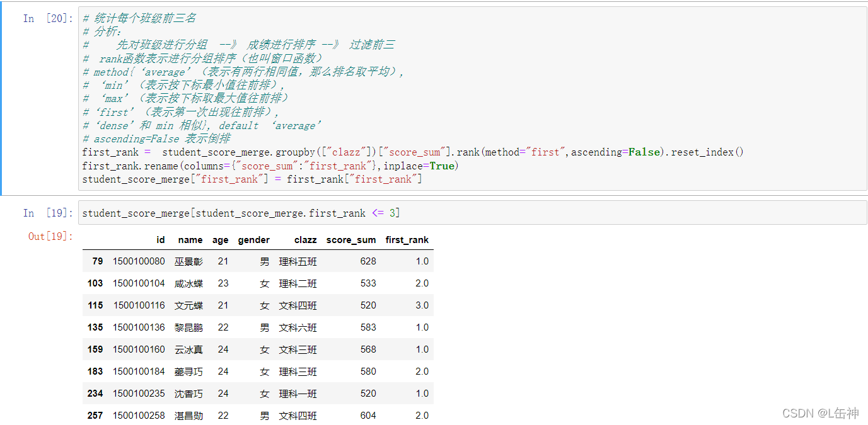Viewport: 868px width, 425px height.
Task: Click the age value 23
Action: coord(223,283)
